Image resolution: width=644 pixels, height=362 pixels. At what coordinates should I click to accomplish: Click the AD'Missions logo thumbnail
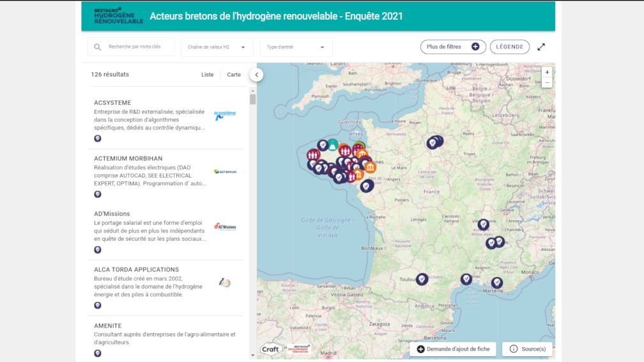pyautogui.click(x=225, y=227)
